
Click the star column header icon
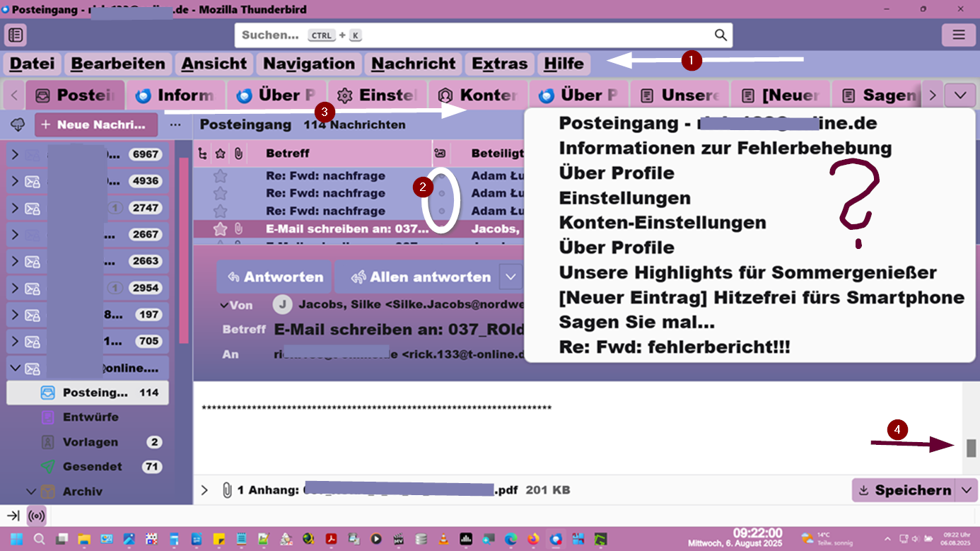pos(221,153)
